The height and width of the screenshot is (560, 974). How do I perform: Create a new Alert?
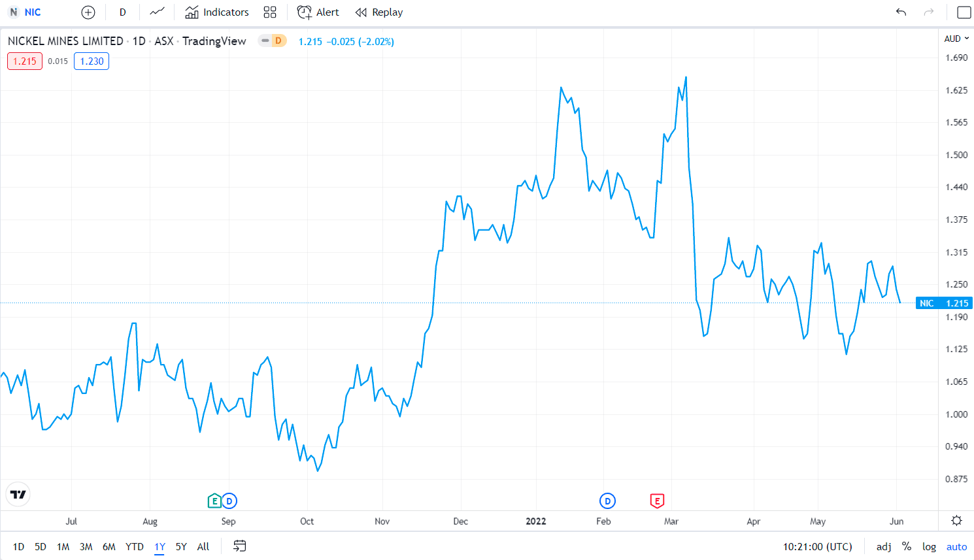318,12
